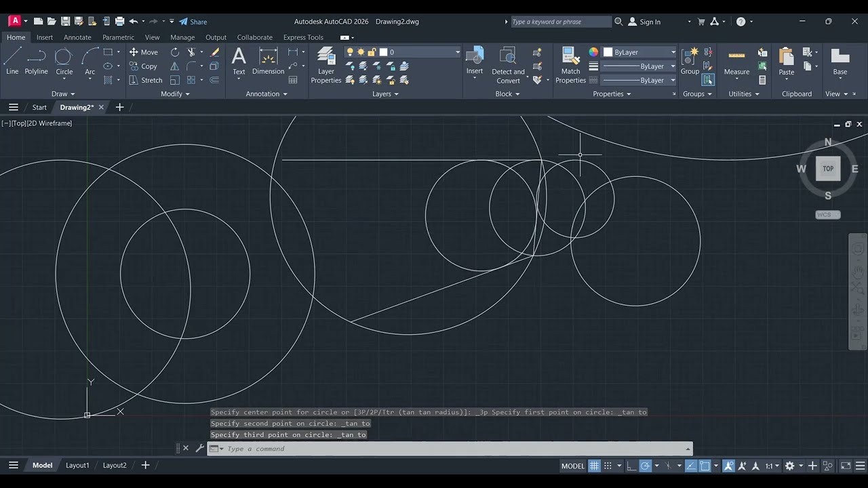Add a new drawing tab with plus

click(x=119, y=107)
